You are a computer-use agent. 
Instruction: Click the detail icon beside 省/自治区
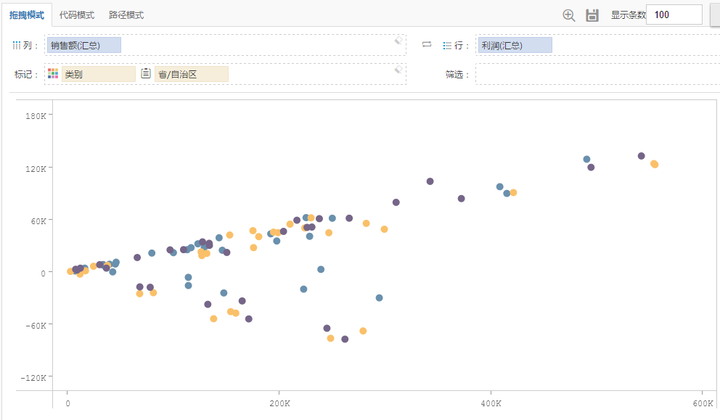(x=146, y=74)
